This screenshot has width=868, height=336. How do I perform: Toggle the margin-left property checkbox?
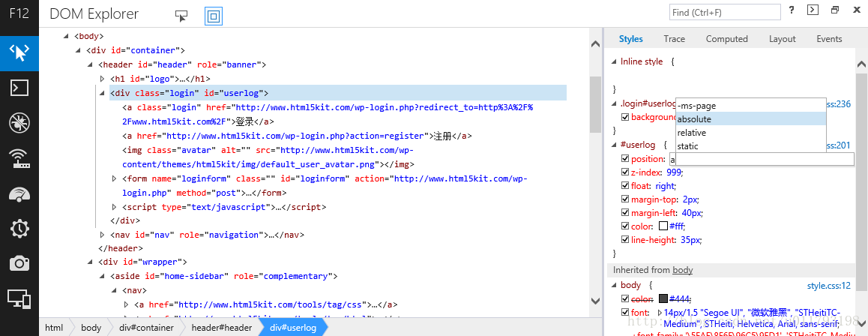pos(626,213)
